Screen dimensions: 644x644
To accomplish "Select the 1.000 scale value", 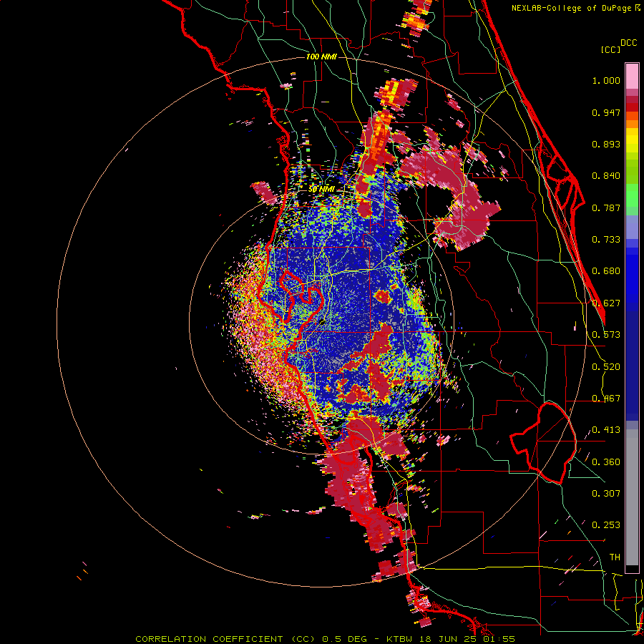I will [606, 80].
